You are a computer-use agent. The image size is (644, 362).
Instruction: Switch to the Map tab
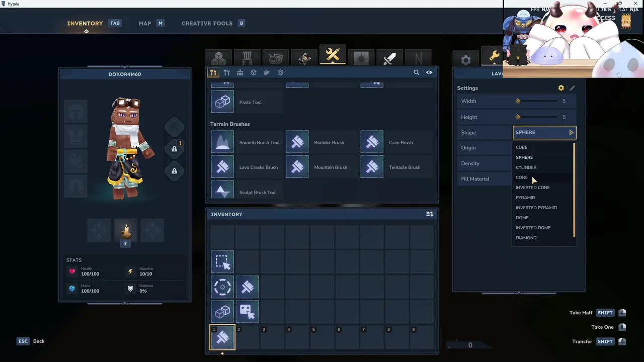pyautogui.click(x=145, y=23)
